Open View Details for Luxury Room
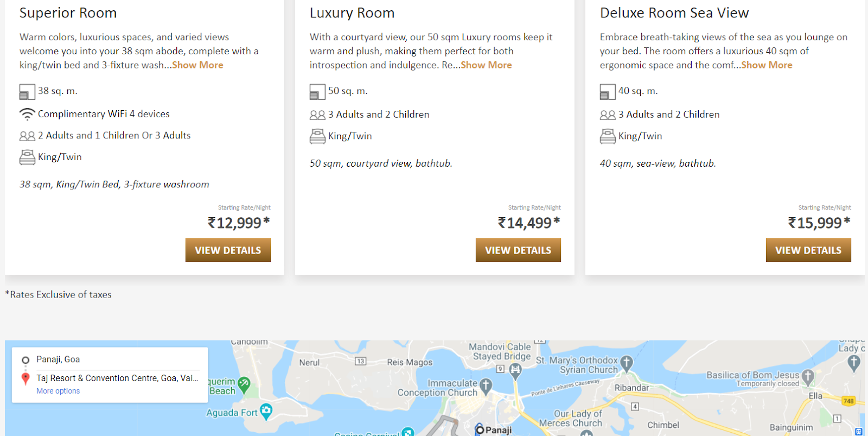The width and height of the screenshot is (868, 436). [518, 250]
